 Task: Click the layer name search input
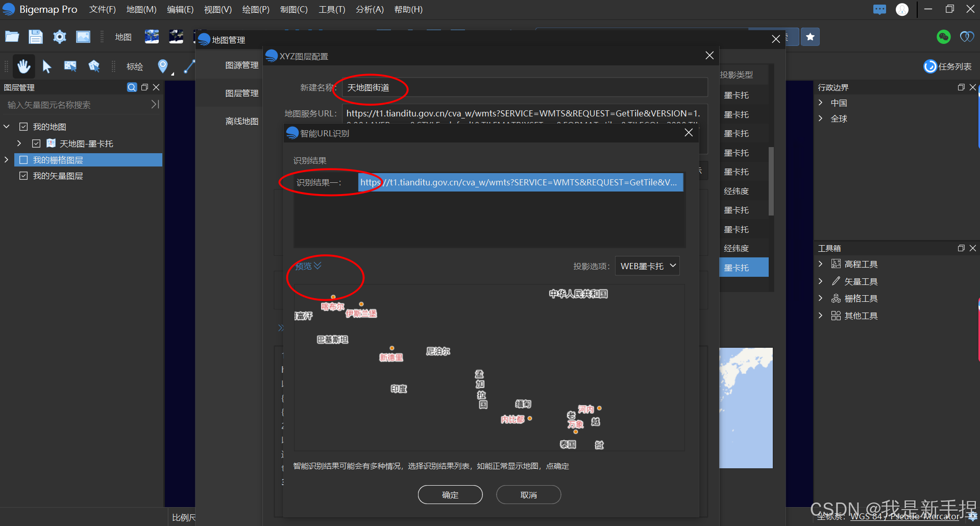pyautogui.click(x=77, y=104)
